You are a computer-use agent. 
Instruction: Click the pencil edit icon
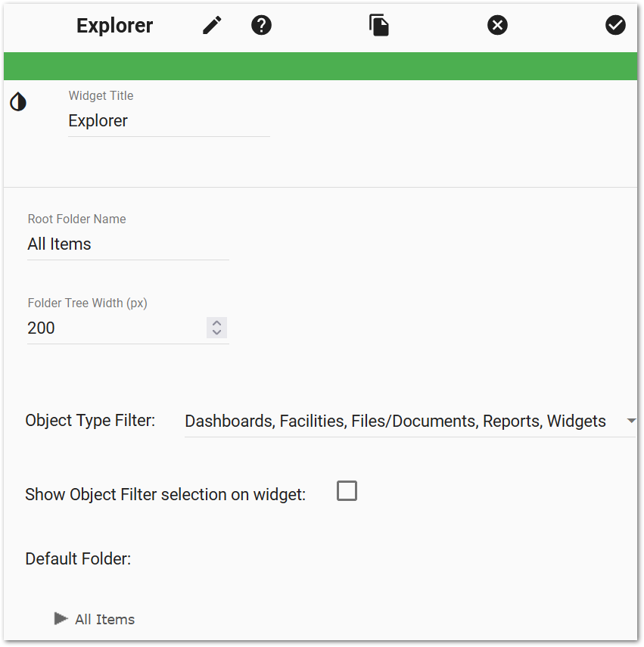click(212, 26)
